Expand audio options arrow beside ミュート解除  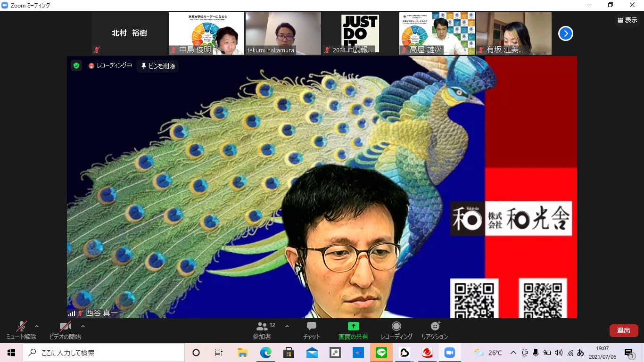point(37,326)
